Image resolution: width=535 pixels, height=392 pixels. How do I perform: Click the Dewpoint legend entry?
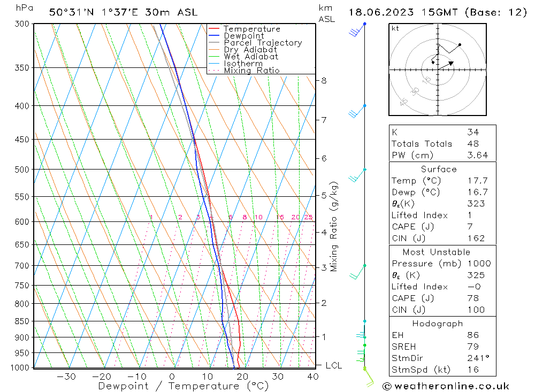click(x=236, y=36)
